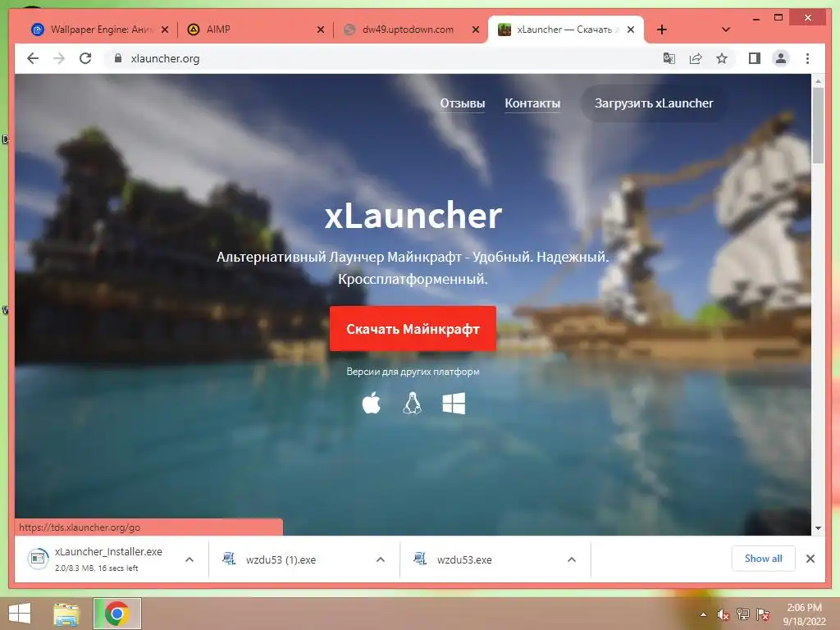Open the Отзывы link
This screenshot has width=840, height=630.
[463, 103]
